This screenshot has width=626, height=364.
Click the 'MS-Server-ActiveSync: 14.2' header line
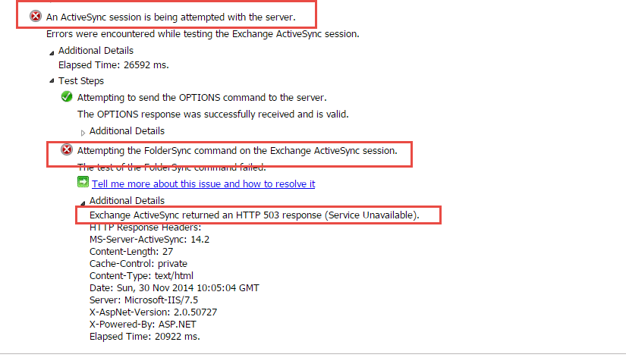click(149, 240)
